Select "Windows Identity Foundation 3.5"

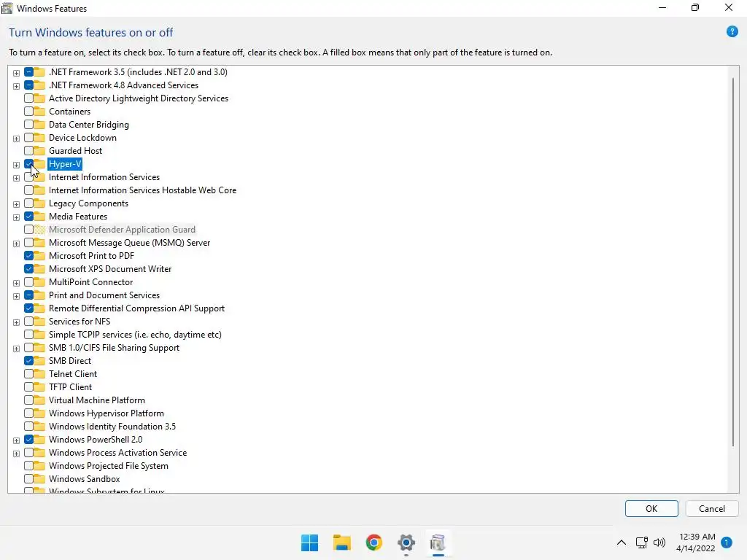click(x=112, y=427)
